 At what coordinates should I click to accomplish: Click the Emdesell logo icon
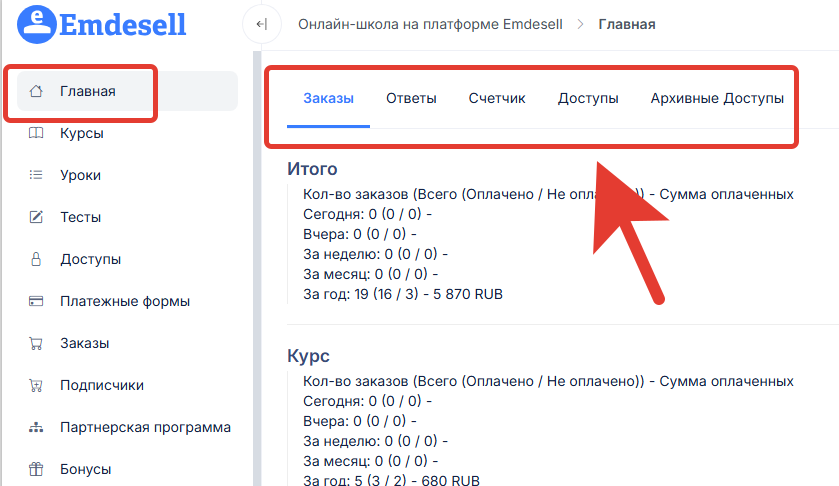pyautogui.click(x=37, y=23)
